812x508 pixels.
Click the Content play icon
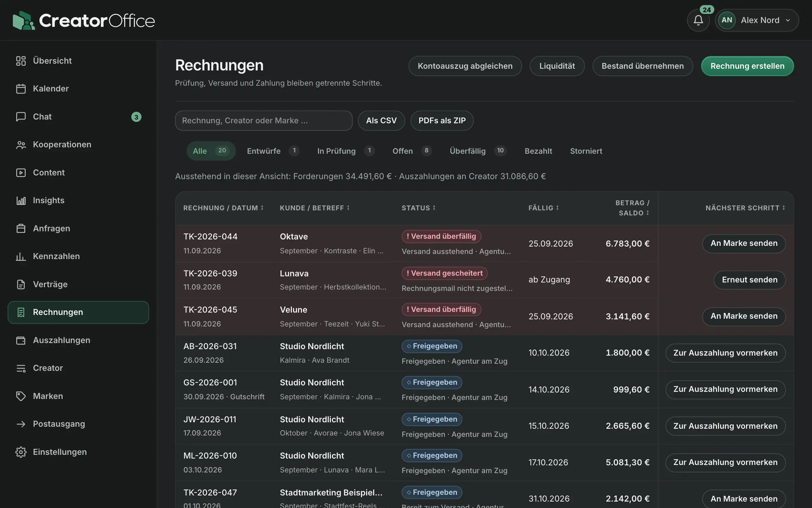(x=21, y=173)
